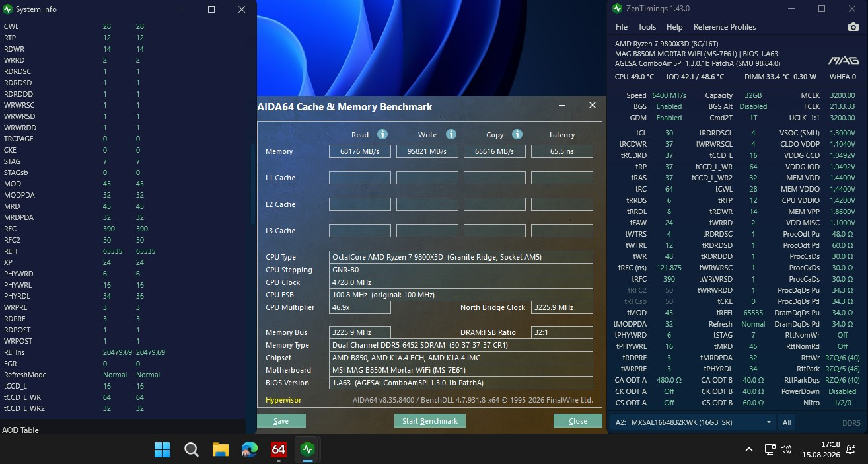Viewport: 868px width, 464px height.
Task: Click the VSOC (SMU) value 1.3000V
Action: click(841, 133)
